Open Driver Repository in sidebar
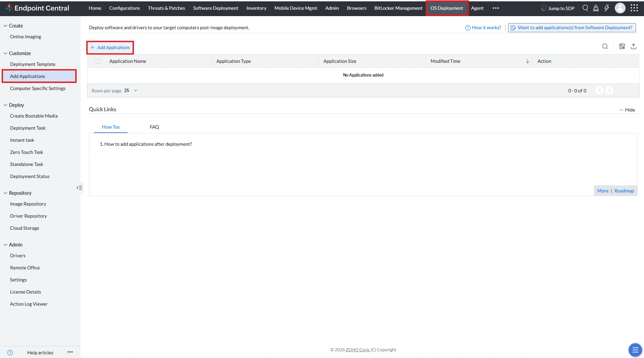644x358 pixels. 28,216
